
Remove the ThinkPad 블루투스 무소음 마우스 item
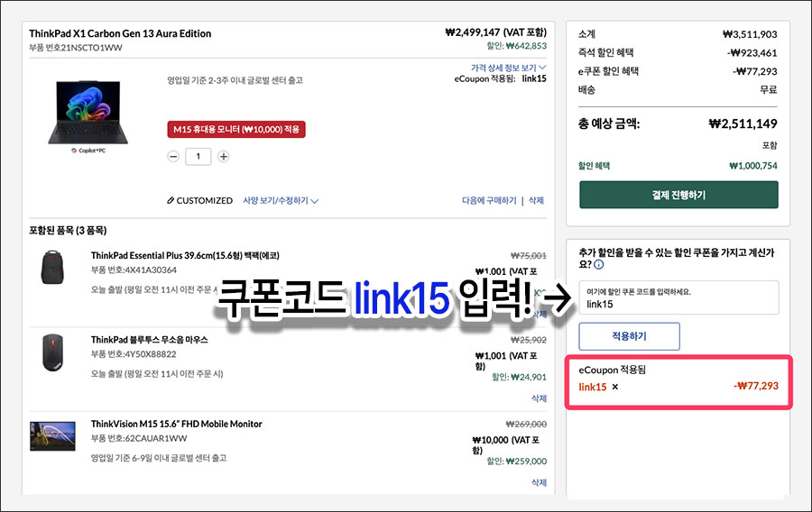coord(539,398)
